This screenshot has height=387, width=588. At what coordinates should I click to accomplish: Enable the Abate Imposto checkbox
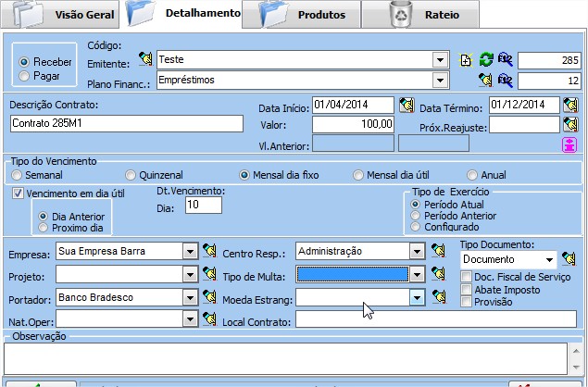coord(467,290)
